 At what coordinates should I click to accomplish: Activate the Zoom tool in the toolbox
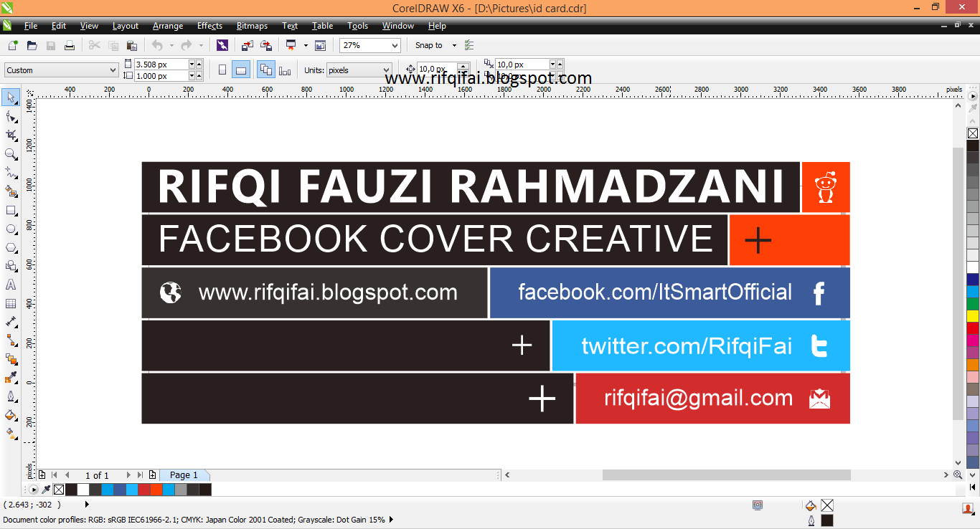(x=11, y=153)
